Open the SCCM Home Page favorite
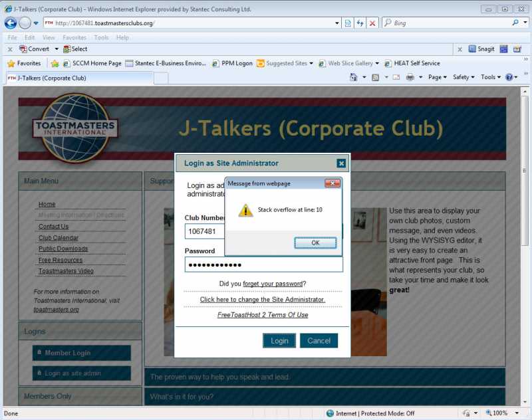The height and width of the screenshot is (420, 532). [x=92, y=63]
